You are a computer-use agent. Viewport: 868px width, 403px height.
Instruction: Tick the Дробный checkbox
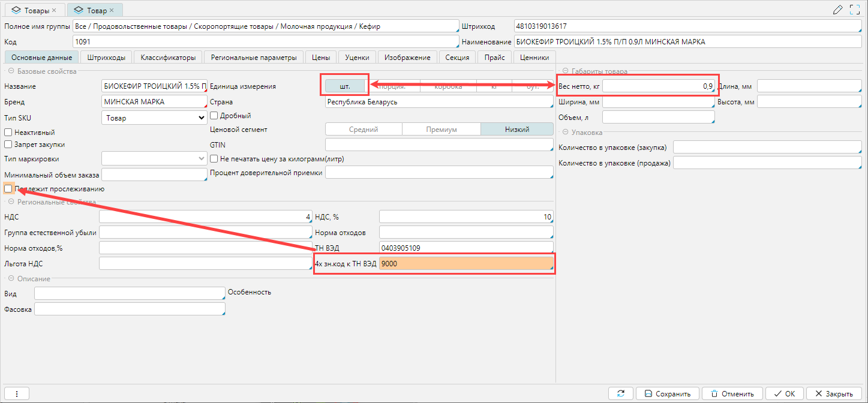214,116
